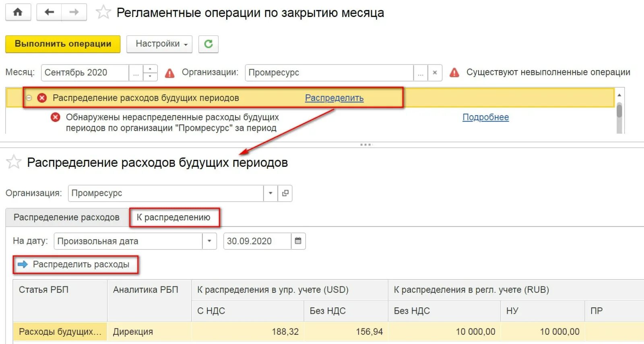The image size is (644, 344).
Task: Click the Аналитика РБП column header
Action: 149,300
